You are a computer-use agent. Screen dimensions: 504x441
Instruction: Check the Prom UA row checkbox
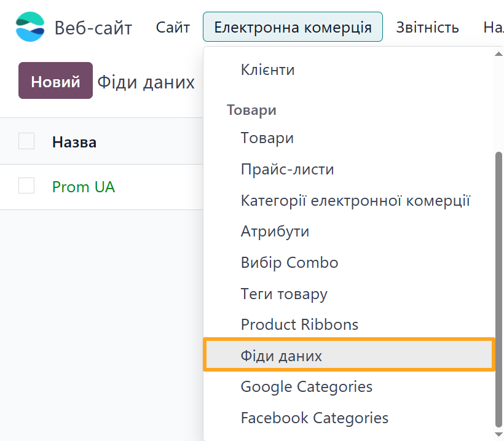pyautogui.click(x=26, y=185)
